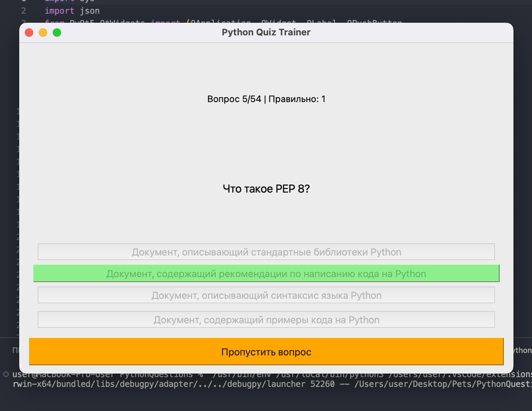Pick answer with примеры кода на Python
This screenshot has height=411, width=532.
(x=266, y=320)
